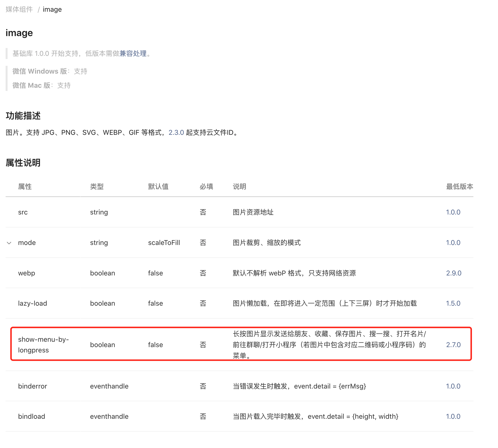Click the 2.3.0 version link
The width and height of the screenshot is (498, 448).
[176, 132]
